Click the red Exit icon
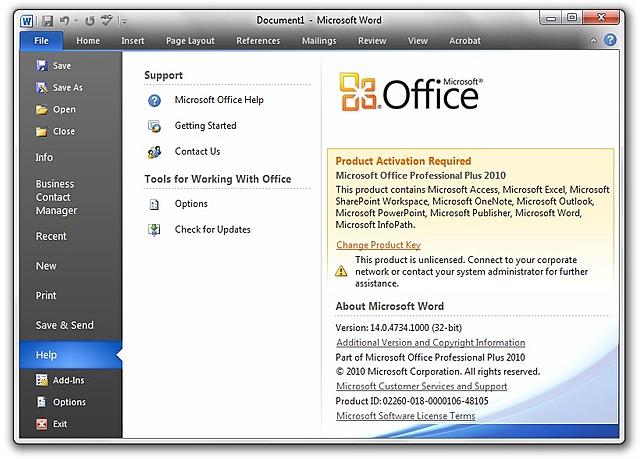This screenshot has width=640, height=459. pyautogui.click(x=42, y=424)
